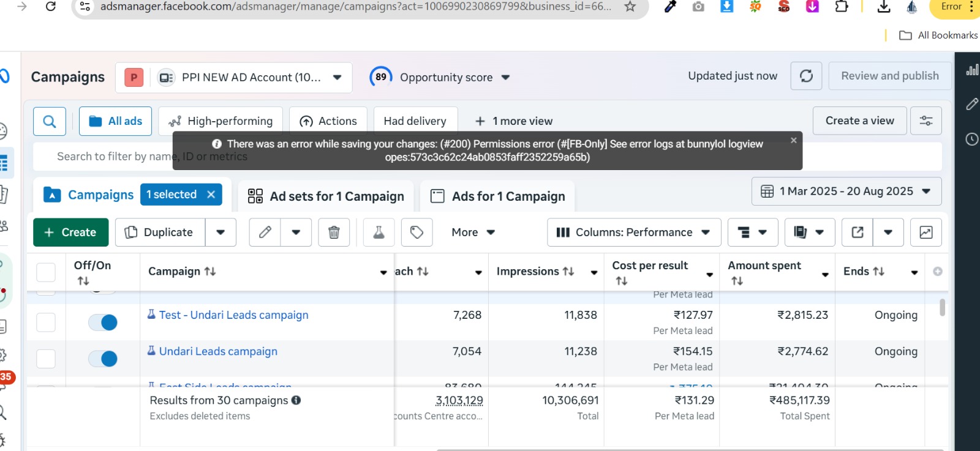Open Ads for 1 Campaign tab
The image size is (980, 451).
(497, 196)
